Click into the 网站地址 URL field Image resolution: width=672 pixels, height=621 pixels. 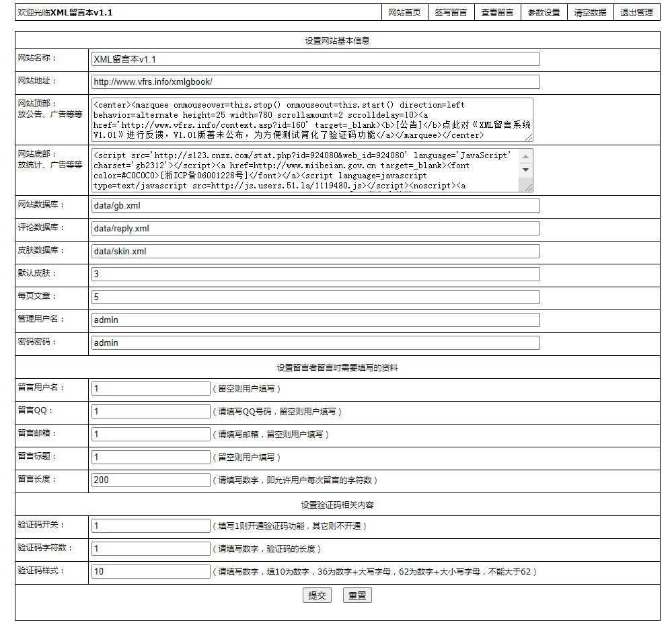(315, 82)
